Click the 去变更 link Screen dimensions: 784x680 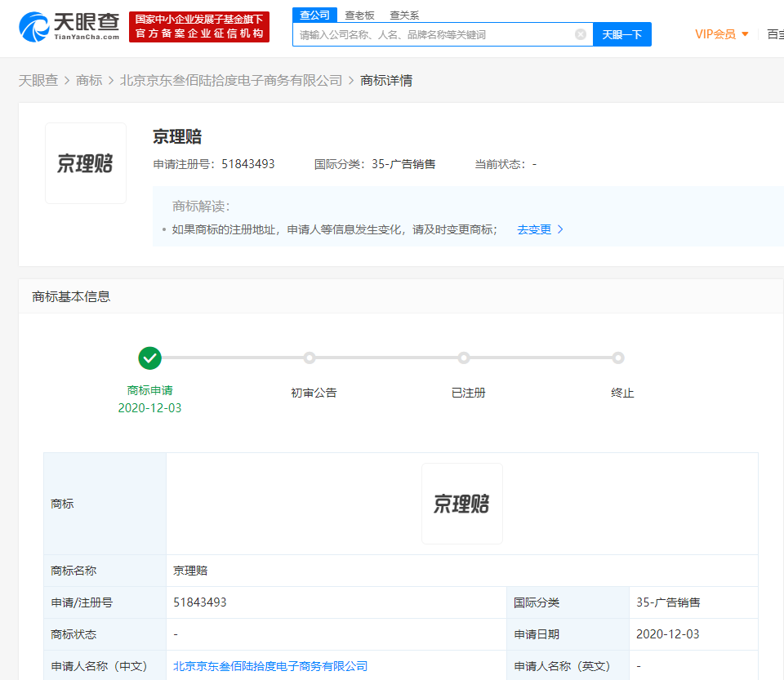click(x=540, y=229)
